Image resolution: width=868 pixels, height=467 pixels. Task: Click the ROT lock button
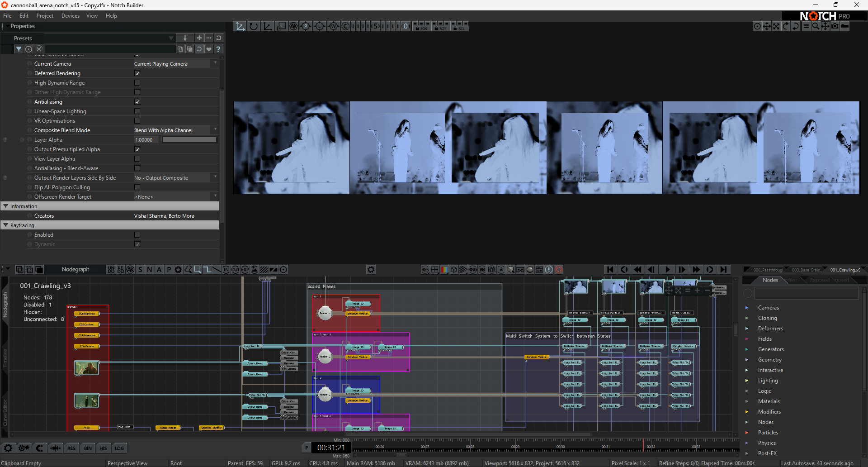pos(440,26)
